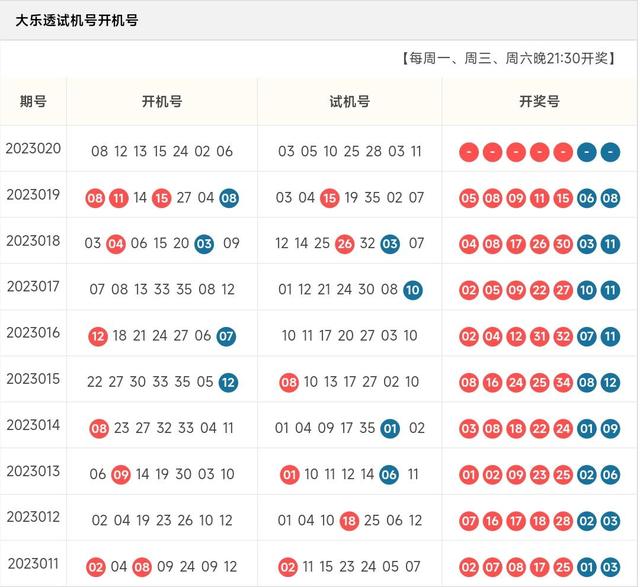This screenshot has height=587, width=640.
Task: Click blue ball 08 in 2023019 开机号
Action: [229, 198]
